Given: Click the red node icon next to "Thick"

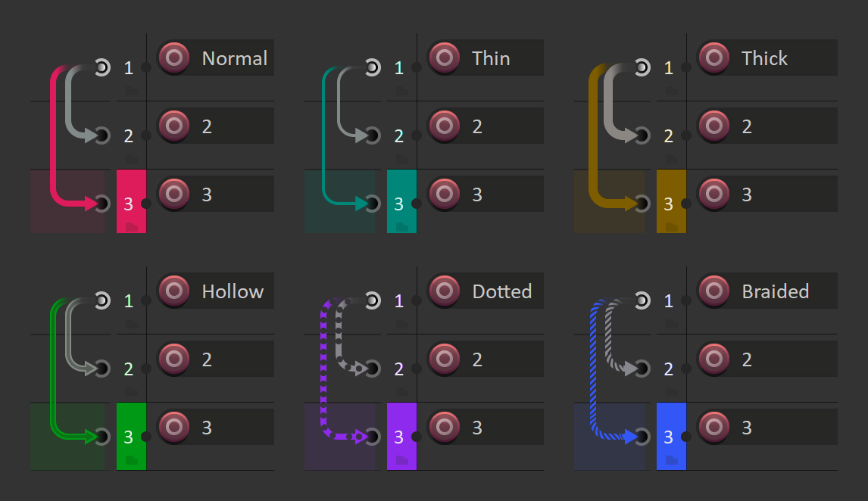Looking at the screenshot, I should pos(713,58).
